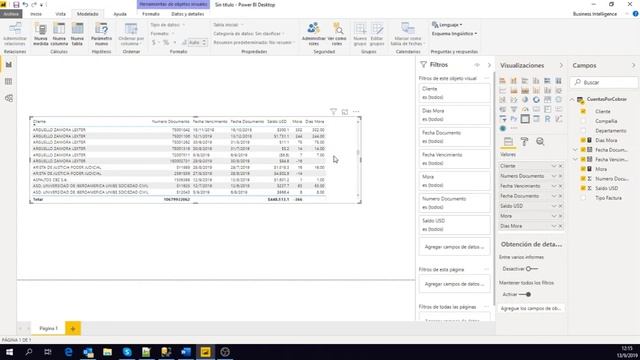Switch to the Model view icon
Screen dimensions: 640x360
(x=9, y=98)
